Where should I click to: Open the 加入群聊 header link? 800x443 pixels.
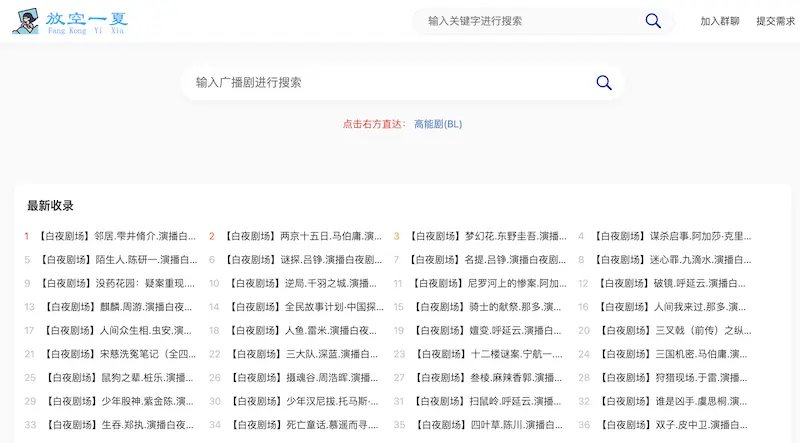[720, 21]
